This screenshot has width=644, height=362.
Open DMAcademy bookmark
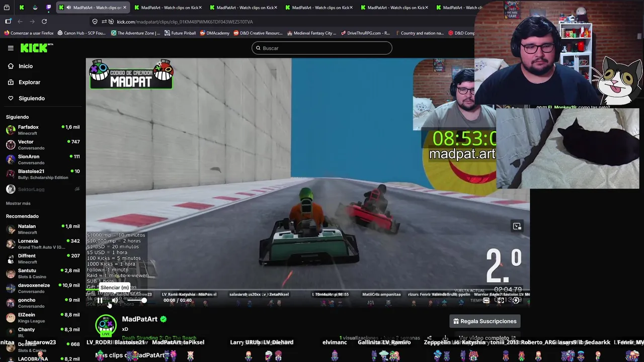click(214, 33)
